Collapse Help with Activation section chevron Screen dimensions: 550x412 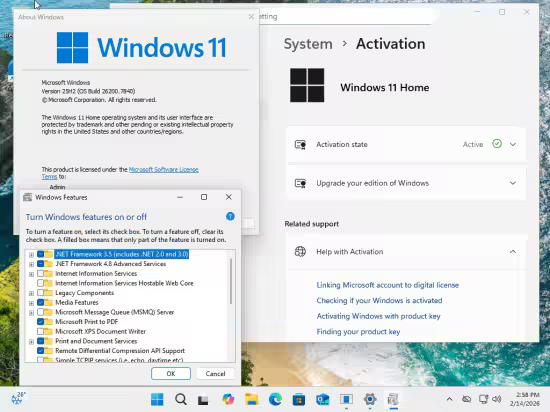(x=513, y=251)
